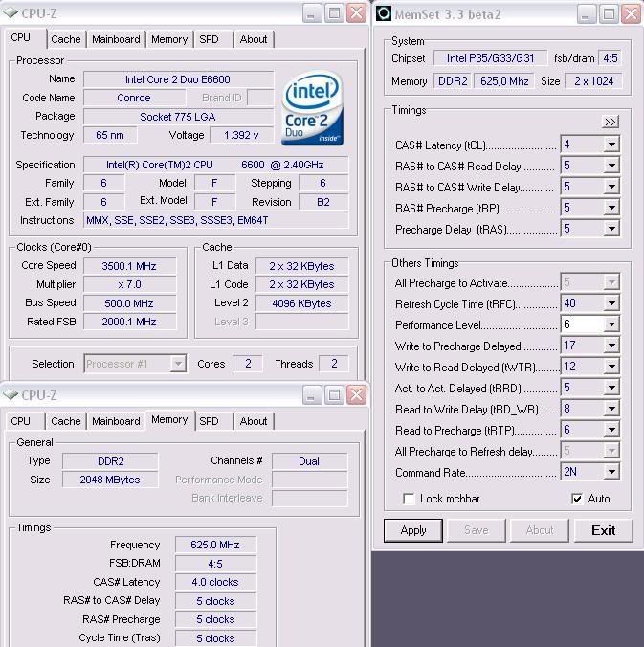Image resolution: width=644 pixels, height=647 pixels.
Task: Select CPU tab in bottom CPU-Z window
Action: [24, 421]
